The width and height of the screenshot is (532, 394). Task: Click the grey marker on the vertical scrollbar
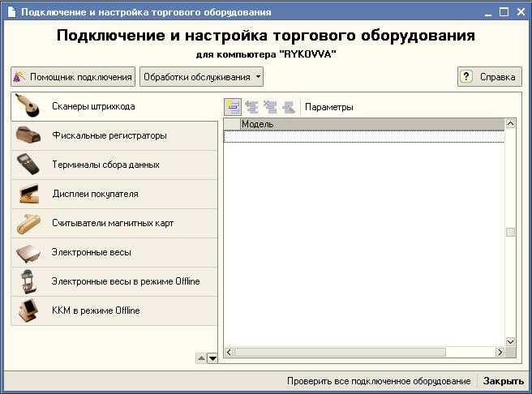[x=510, y=232]
